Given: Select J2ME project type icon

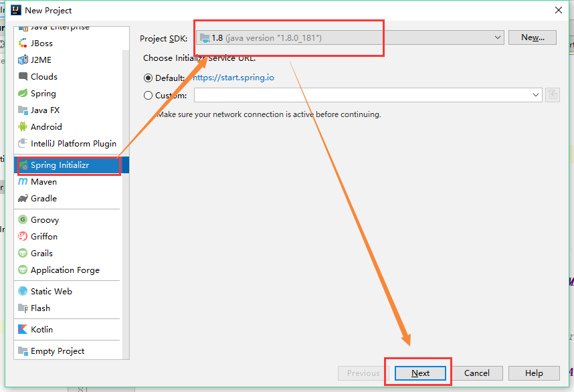Looking at the screenshot, I should tap(23, 60).
